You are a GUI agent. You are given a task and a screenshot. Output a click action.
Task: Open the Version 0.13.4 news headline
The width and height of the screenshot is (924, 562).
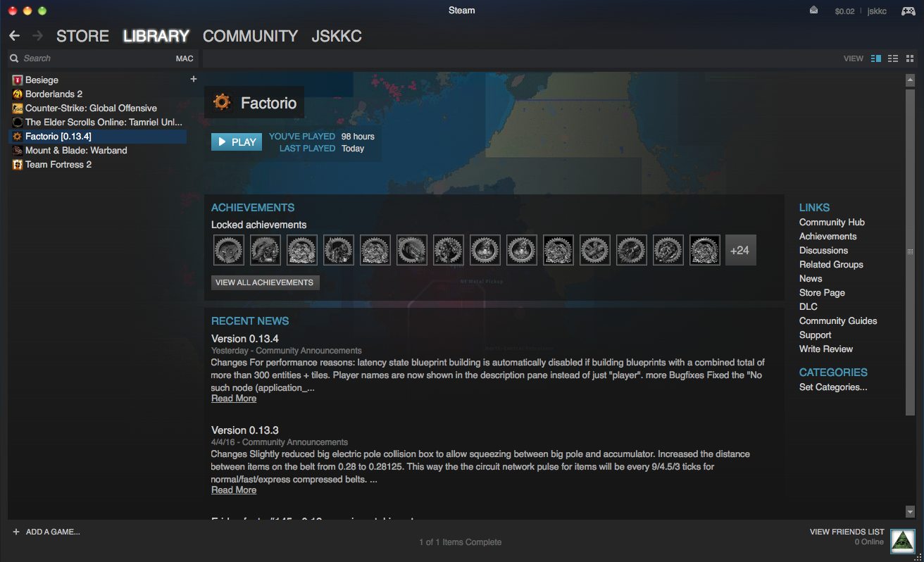click(x=245, y=339)
